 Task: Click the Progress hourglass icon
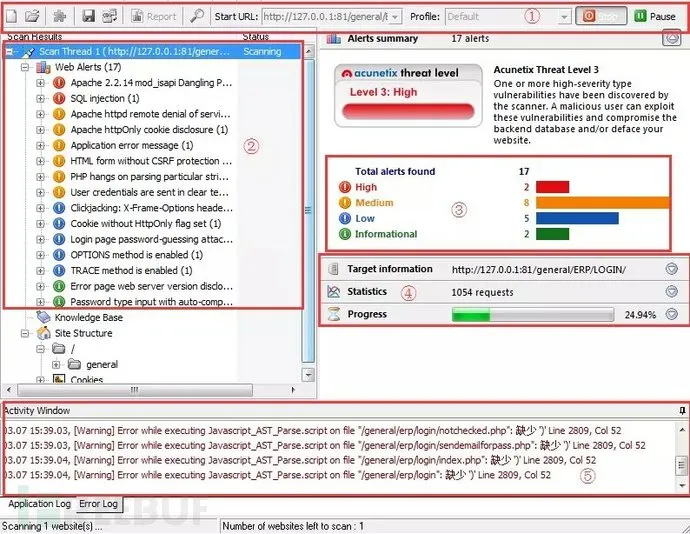tap(334, 314)
